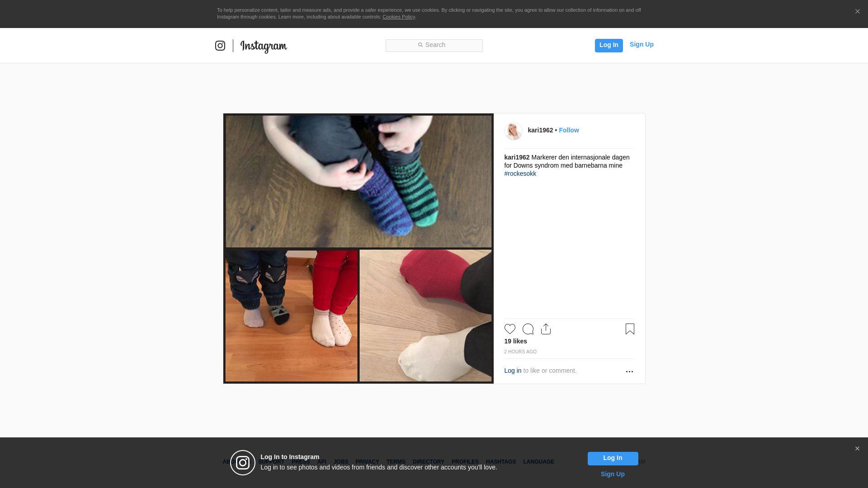Screen dimensions: 868x488
Task: Click the Sign Up link in header
Action: click(x=642, y=44)
